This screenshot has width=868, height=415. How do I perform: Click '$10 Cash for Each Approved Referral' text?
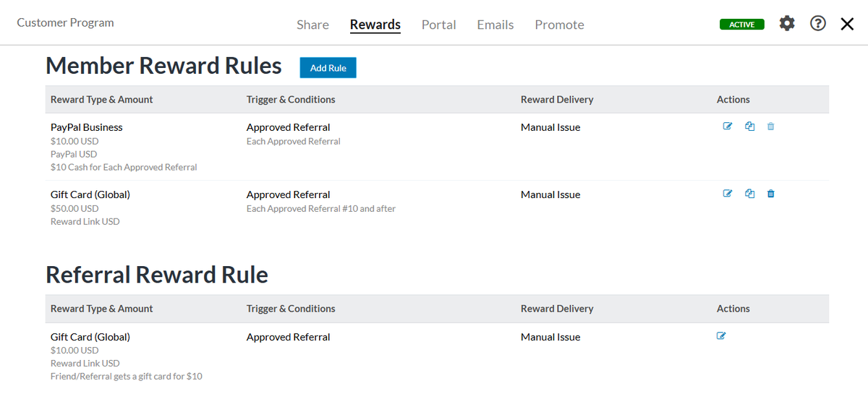click(x=124, y=167)
